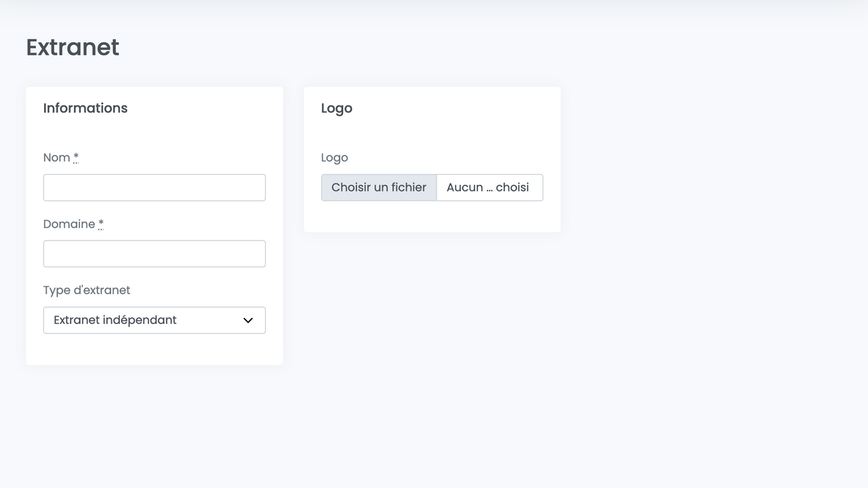Click the empty page background below the cards
The width and height of the screenshot is (868, 488).
pos(434,427)
